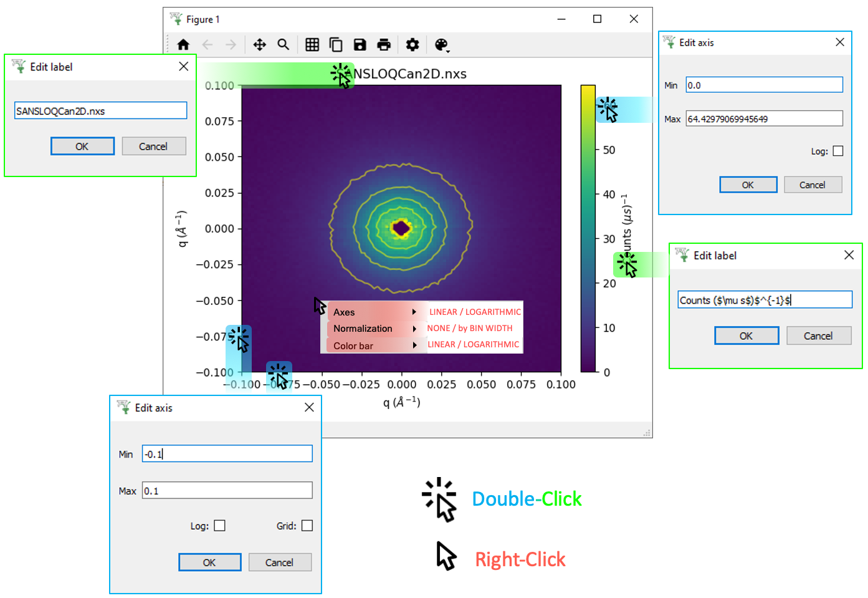Activate the Zoom magnifier tool
Image resolution: width=868 pixels, height=598 pixels.
[284, 44]
